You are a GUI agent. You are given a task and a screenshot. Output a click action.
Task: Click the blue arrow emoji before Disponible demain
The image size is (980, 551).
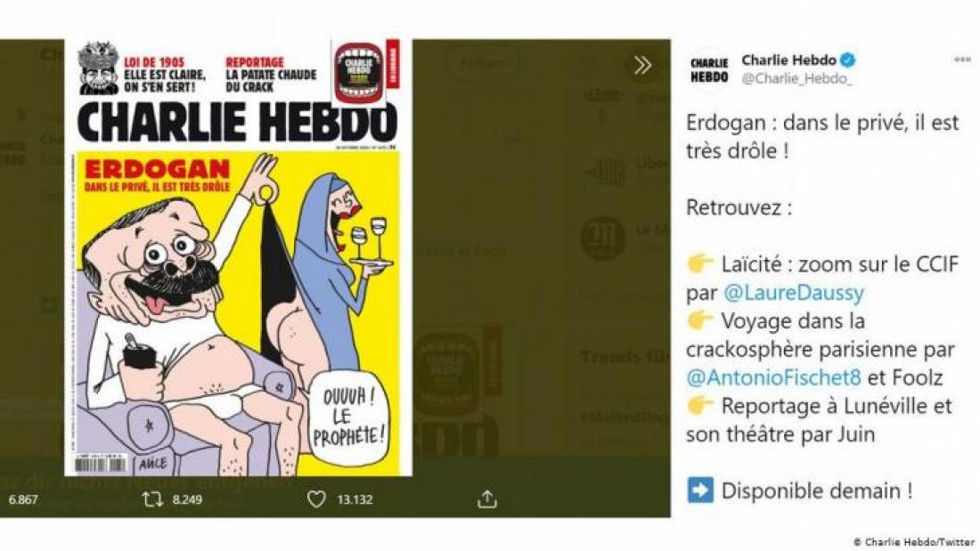coord(700,490)
